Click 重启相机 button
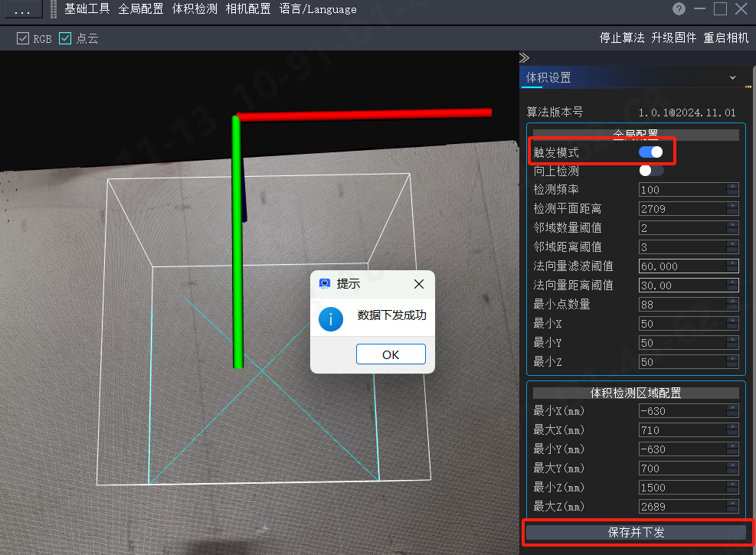 [x=726, y=38]
